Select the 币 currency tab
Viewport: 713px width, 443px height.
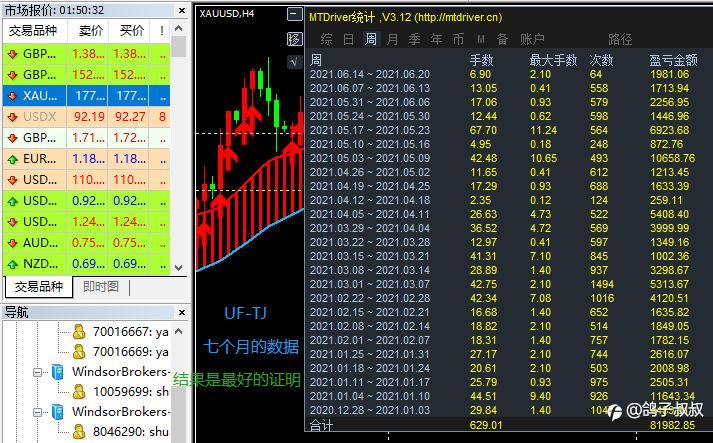[x=458, y=40]
